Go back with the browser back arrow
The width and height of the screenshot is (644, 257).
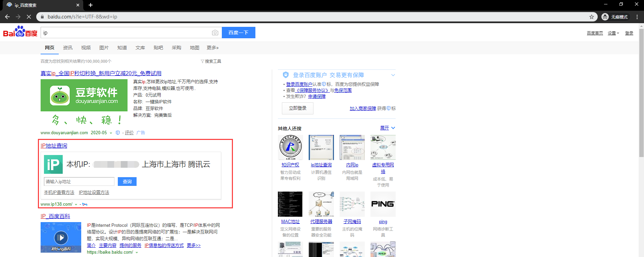pos(7,16)
